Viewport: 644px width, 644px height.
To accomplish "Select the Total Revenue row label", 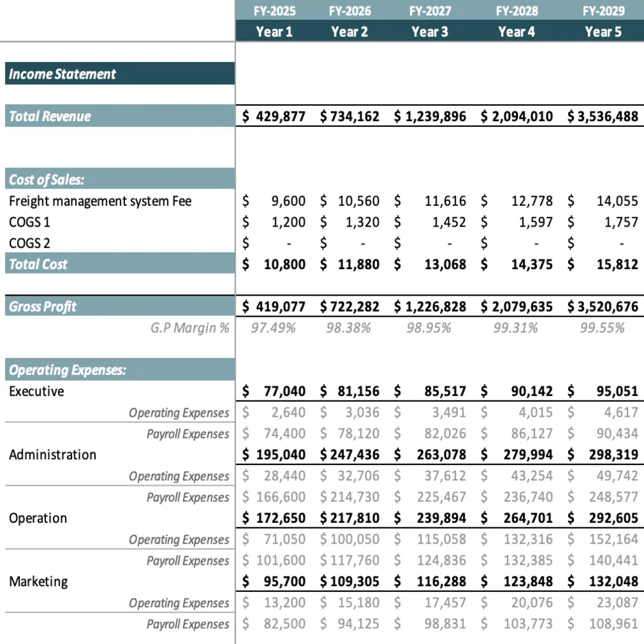I will (120, 116).
